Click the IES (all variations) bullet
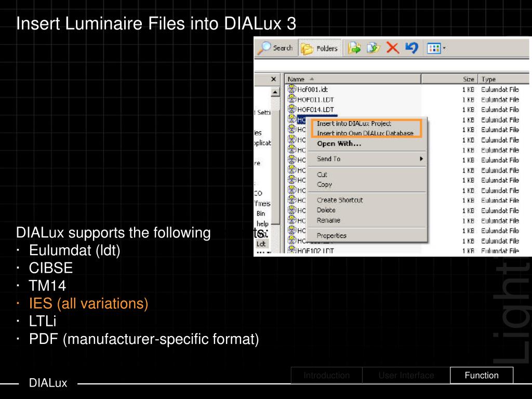The height and width of the screenshot is (399, 532). (x=88, y=303)
